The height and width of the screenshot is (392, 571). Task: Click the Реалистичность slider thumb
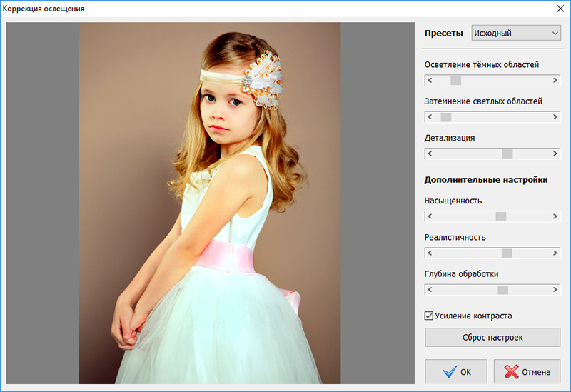click(x=507, y=253)
